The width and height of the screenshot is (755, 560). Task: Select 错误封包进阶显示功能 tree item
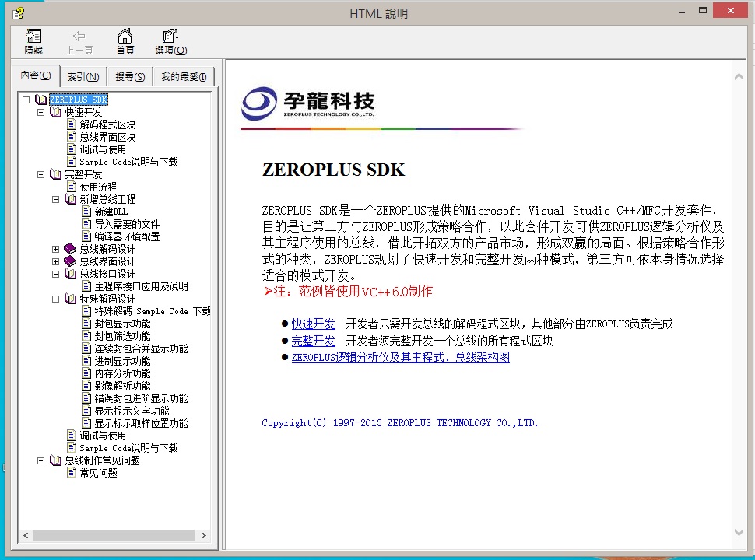point(141,398)
